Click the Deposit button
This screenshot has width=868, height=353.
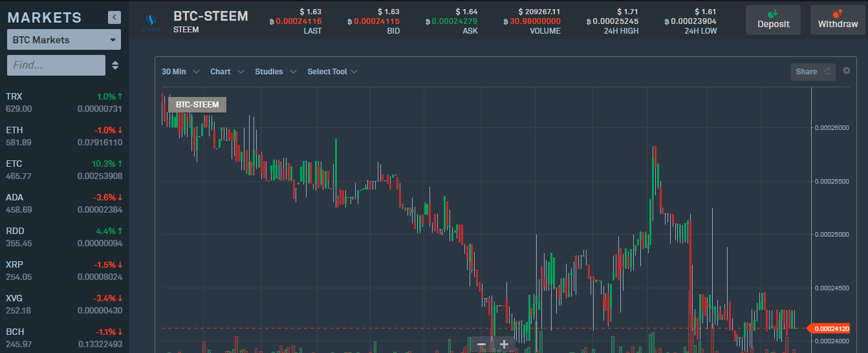[x=773, y=20]
